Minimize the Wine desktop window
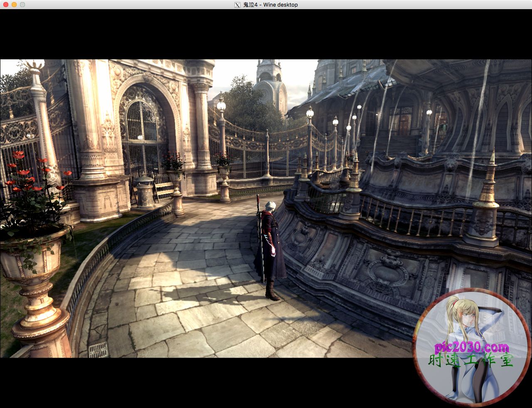The height and width of the screenshot is (408, 532). [x=14, y=5]
